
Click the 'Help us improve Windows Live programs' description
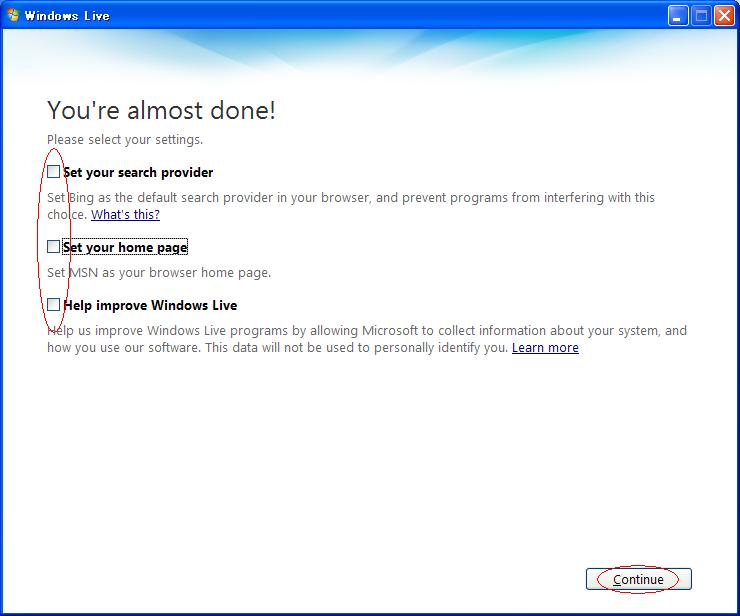tap(367, 339)
